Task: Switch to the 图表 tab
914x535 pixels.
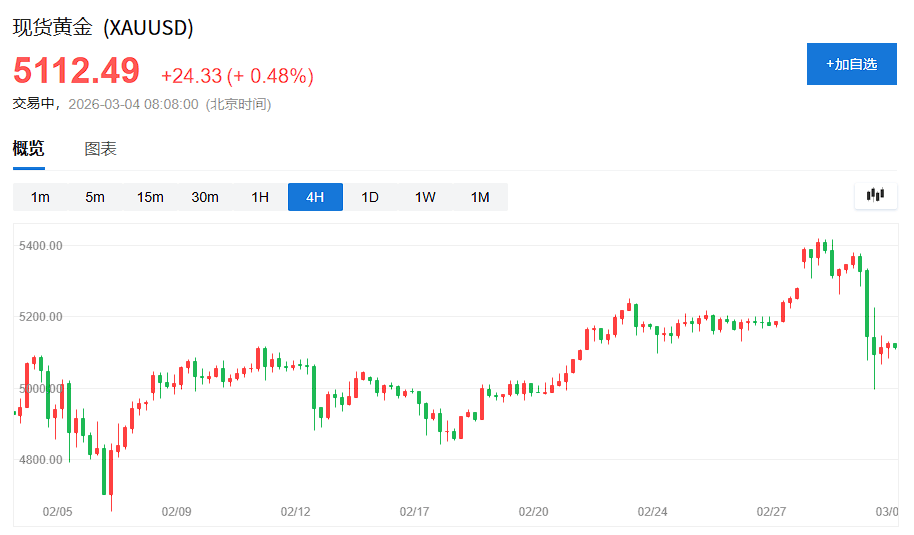Action: tap(100, 149)
